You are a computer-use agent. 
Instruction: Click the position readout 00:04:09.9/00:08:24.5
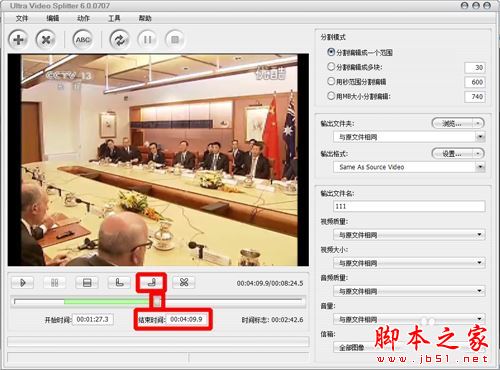[270, 283]
